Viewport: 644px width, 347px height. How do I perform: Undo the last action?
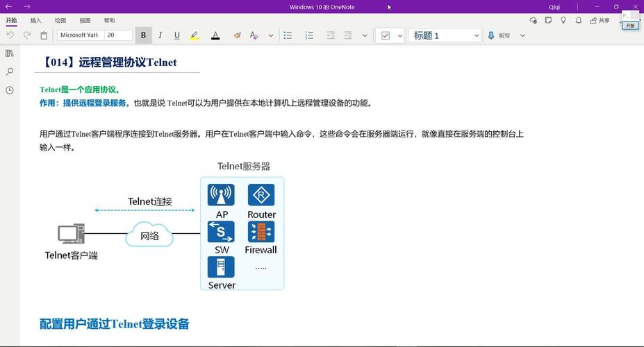[10, 35]
